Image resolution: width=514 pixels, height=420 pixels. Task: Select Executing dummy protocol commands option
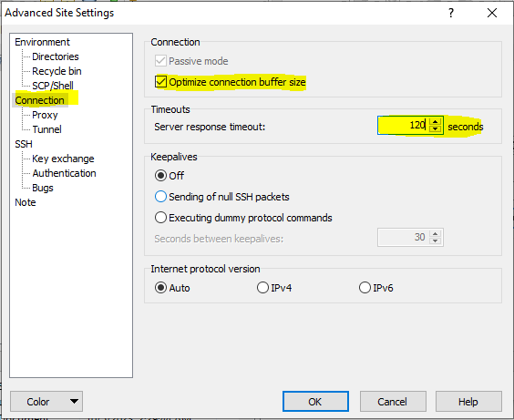coord(160,218)
